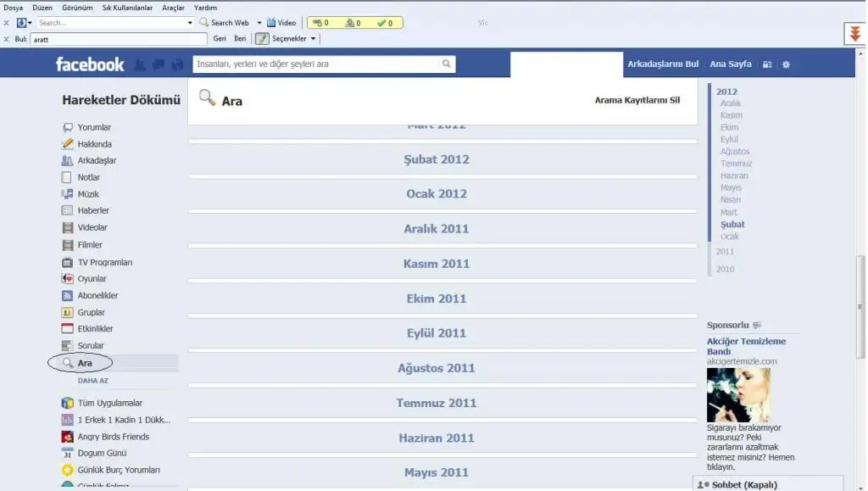Screen dimensions: 868x491
Task: Click the Facebook notifications globe icon
Action: pyautogui.click(x=176, y=64)
